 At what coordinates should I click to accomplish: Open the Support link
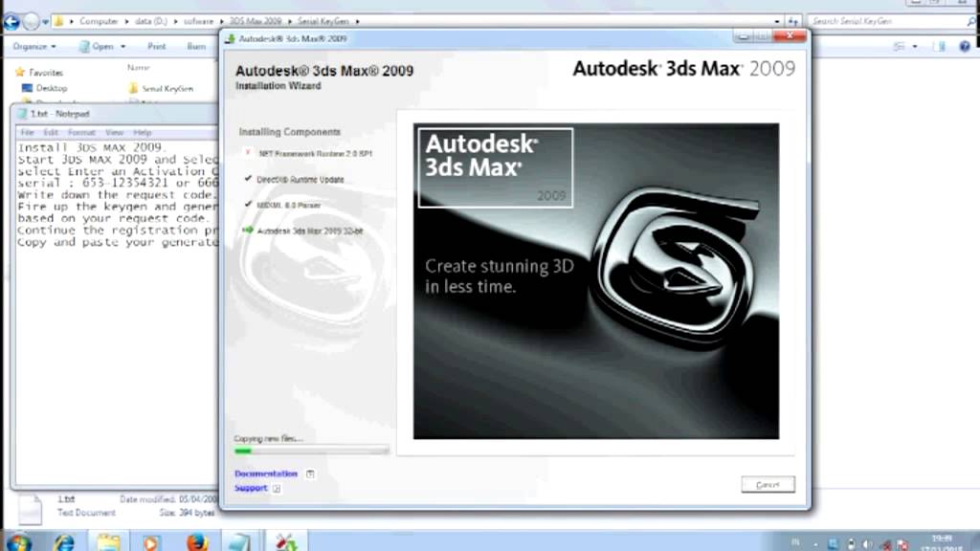tap(251, 488)
